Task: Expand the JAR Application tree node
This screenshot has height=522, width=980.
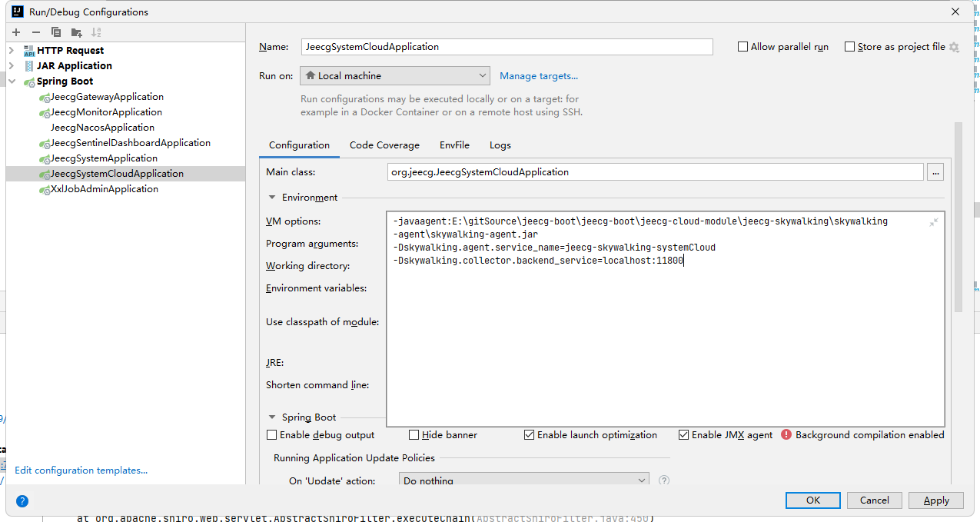Action: point(12,66)
